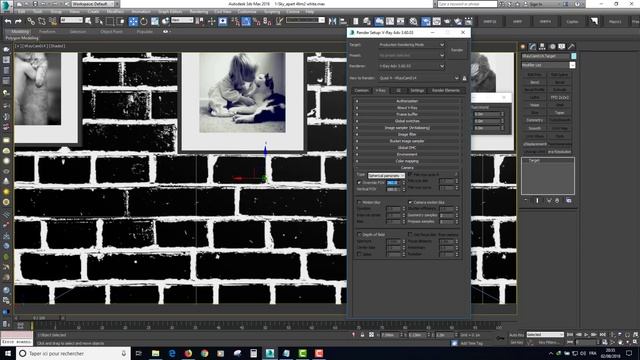The image size is (640, 360).
Task: Click the time slider 0 / 100
Action: pyautogui.click(x=40, y=318)
